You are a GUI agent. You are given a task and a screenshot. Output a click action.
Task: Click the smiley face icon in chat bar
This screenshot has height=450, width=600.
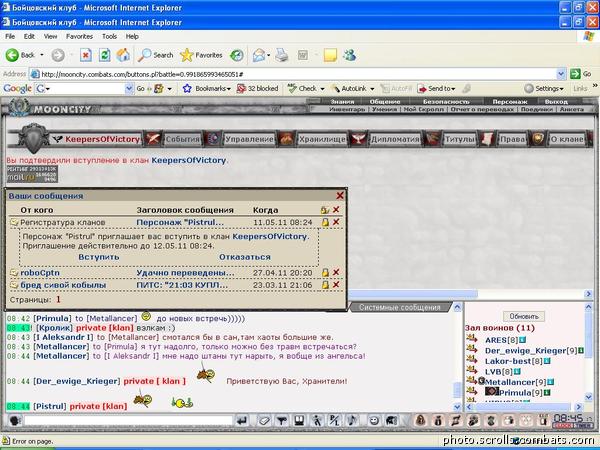pyautogui.click(x=374, y=421)
